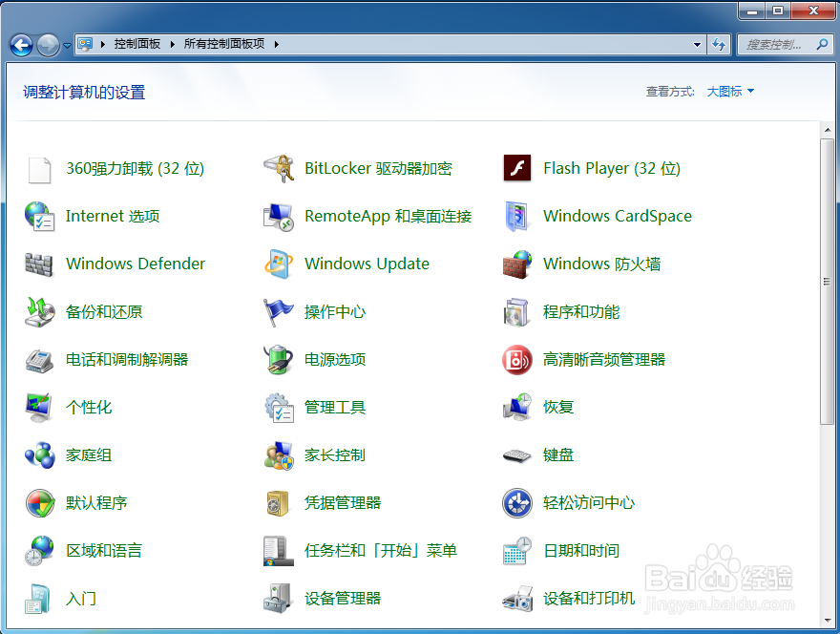Open the Windows CardSpace icon
Image resolution: width=840 pixels, height=634 pixels.
coord(517,217)
